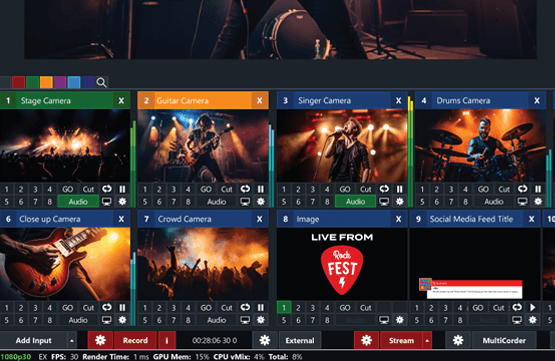The width and height of the screenshot is (555, 361).
Task: Open MultiCorder settings gear icon
Action: click(x=458, y=340)
